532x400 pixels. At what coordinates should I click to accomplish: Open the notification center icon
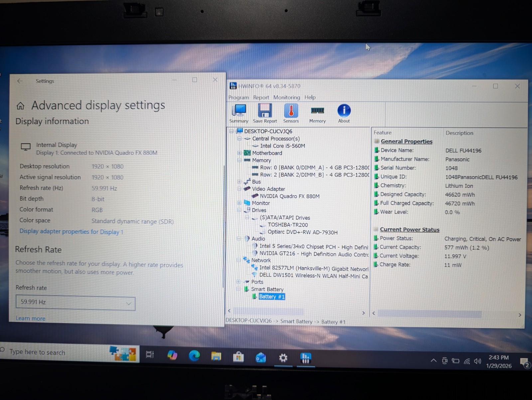pyautogui.click(x=524, y=363)
